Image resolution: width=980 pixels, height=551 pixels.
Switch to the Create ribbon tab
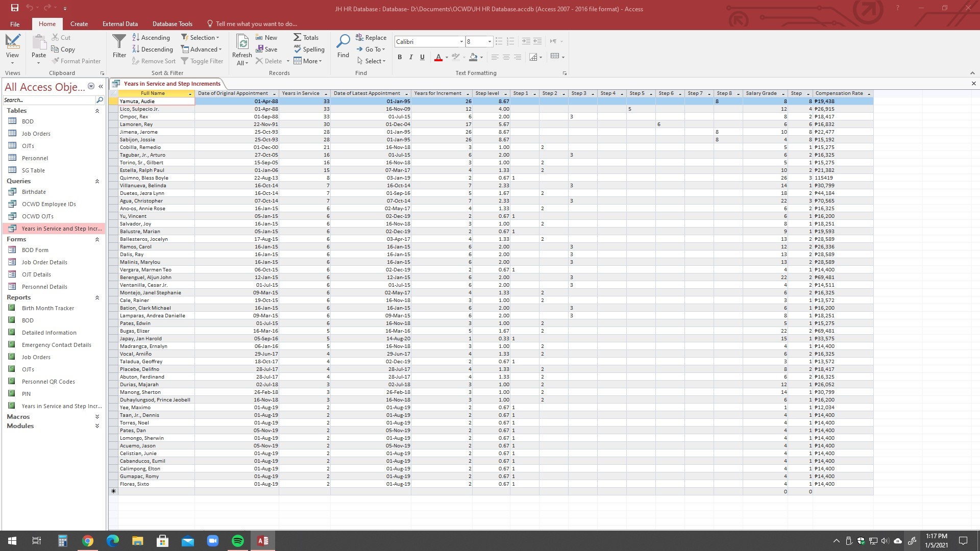(x=79, y=23)
